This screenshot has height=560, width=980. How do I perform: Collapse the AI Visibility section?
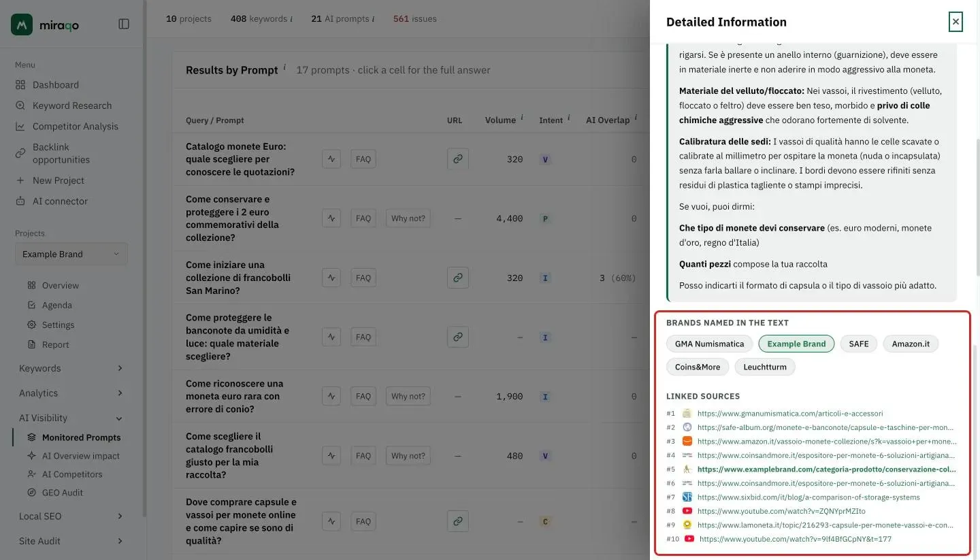pos(71,418)
